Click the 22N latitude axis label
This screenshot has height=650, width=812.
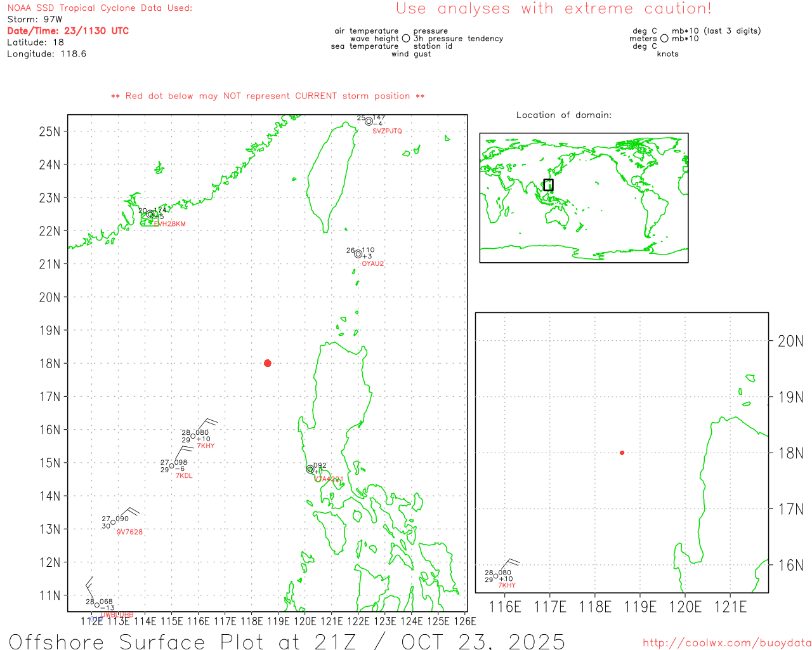coord(49,231)
